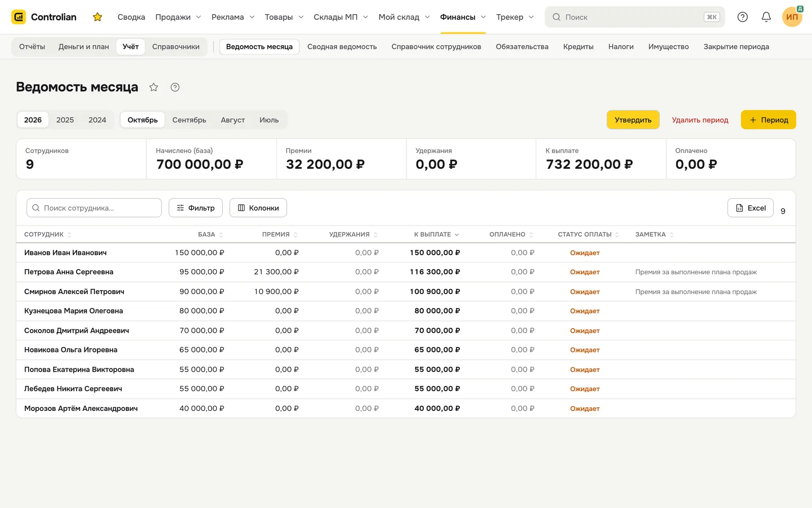This screenshot has width=812, height=508.
Task: Expand the Товары menu
Action: (284, 17)
